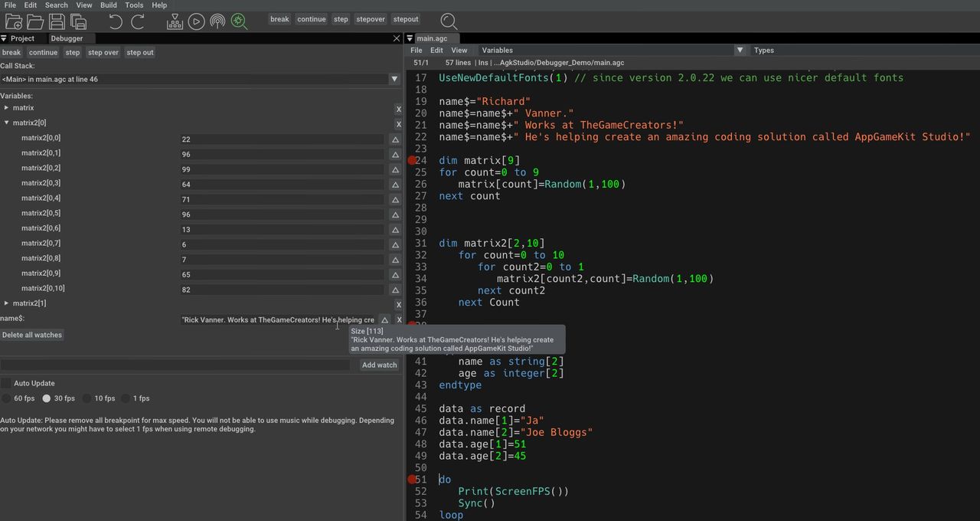Expand the matrix variable tree node

pyautogui.click(x=7, y=108)
